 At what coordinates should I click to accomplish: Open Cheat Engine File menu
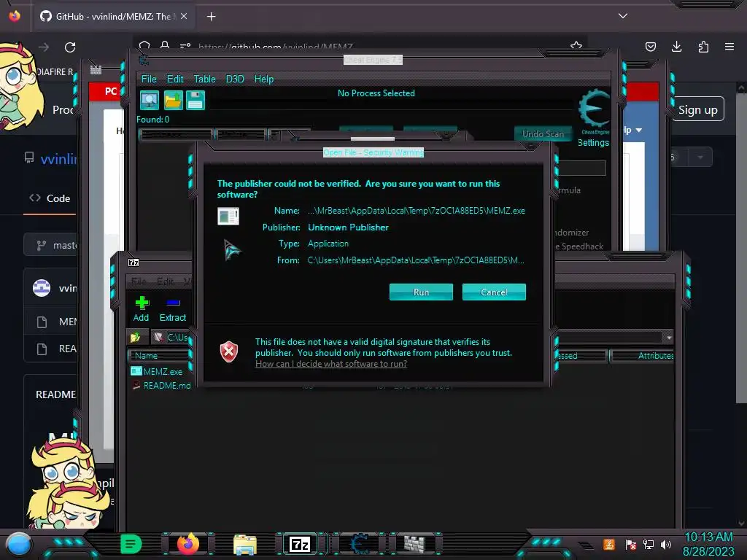(x=149, y=79)
